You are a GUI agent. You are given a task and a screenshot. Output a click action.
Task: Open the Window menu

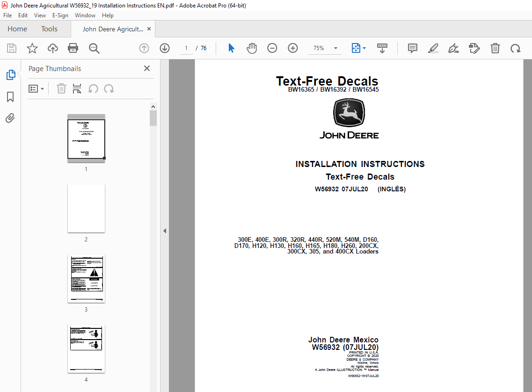coord(85,15)
